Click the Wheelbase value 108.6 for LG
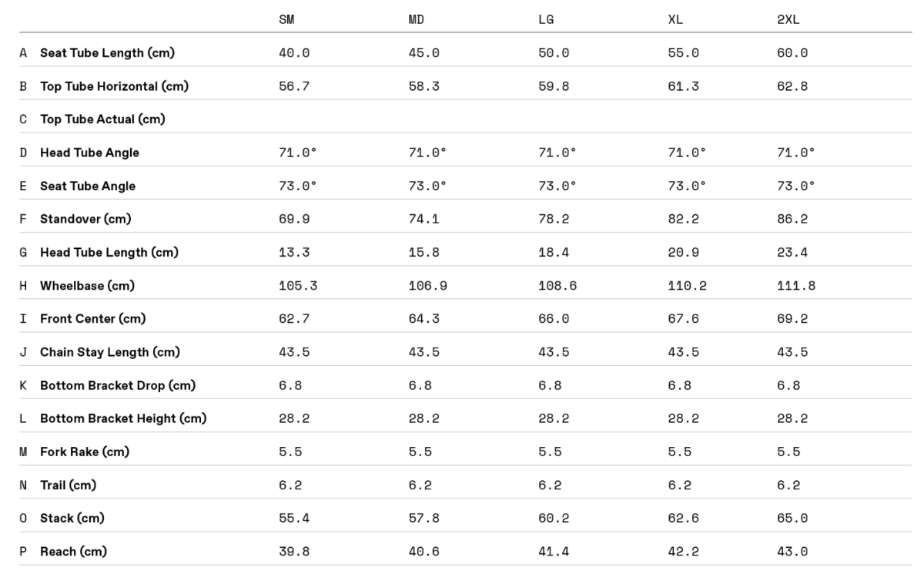The image size is (924, 571). 557,286
